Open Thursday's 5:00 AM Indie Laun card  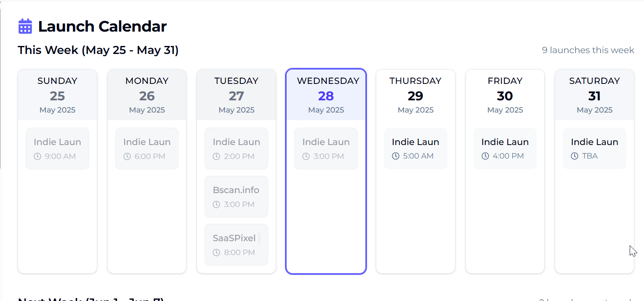pos(415,148)
